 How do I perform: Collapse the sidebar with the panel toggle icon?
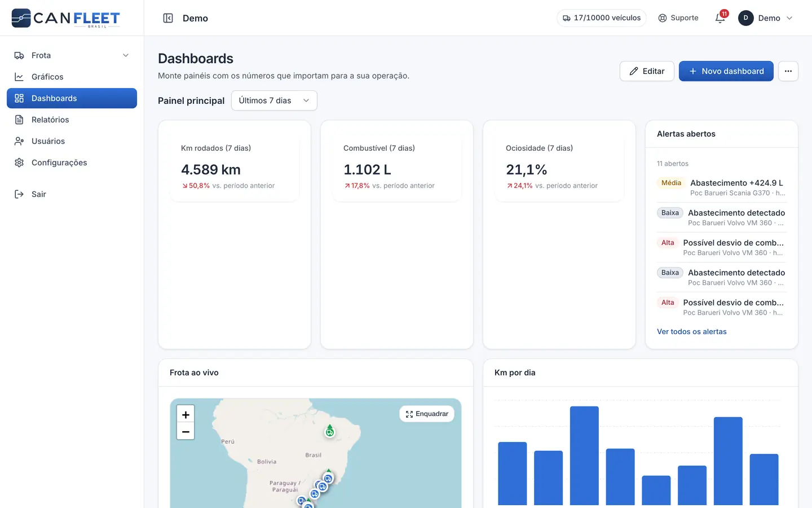(x=168, y=18)
